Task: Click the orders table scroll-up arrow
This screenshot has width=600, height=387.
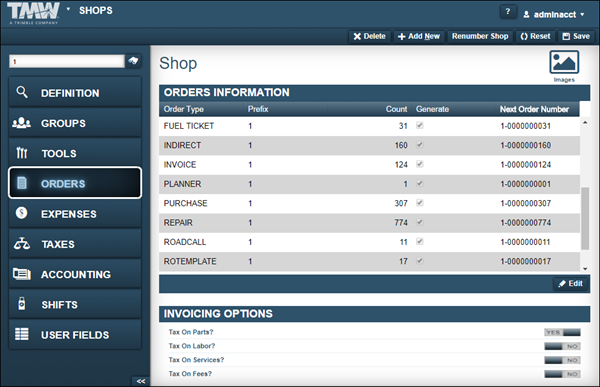Action: click(585, 122)
